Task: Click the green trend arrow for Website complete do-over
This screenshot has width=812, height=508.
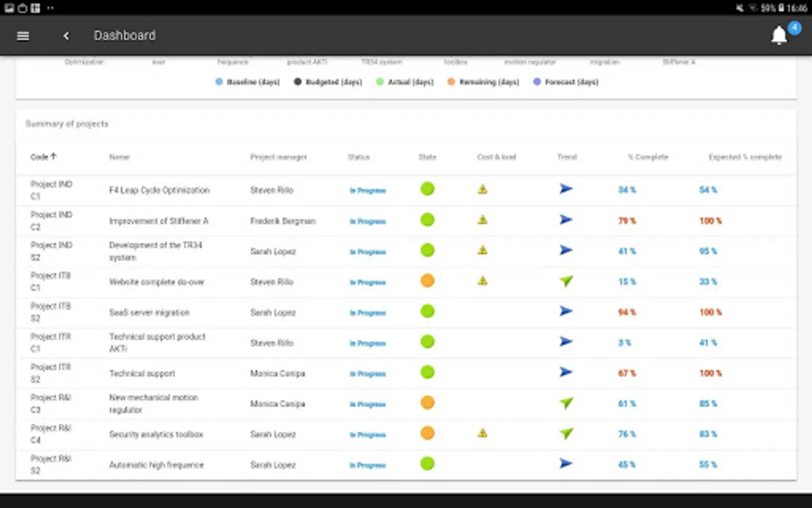Action: 566,281
